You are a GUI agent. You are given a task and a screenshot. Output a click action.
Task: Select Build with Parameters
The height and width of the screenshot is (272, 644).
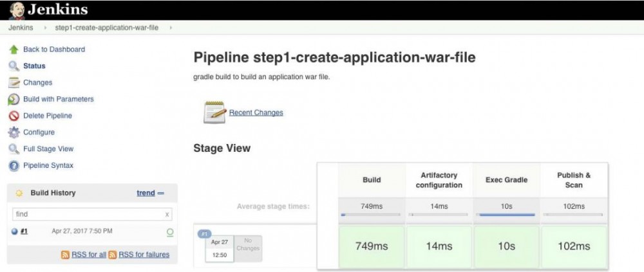click(59, 99)
